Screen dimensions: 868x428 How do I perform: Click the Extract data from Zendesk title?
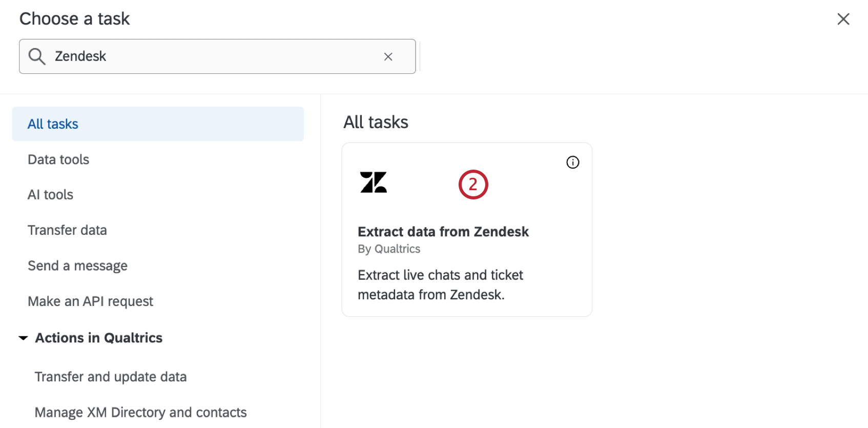click(x=443, y=231)
